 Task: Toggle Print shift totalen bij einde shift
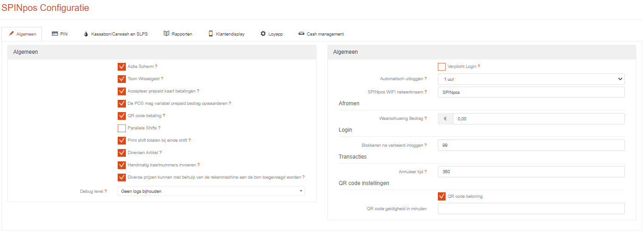[122, 140]
